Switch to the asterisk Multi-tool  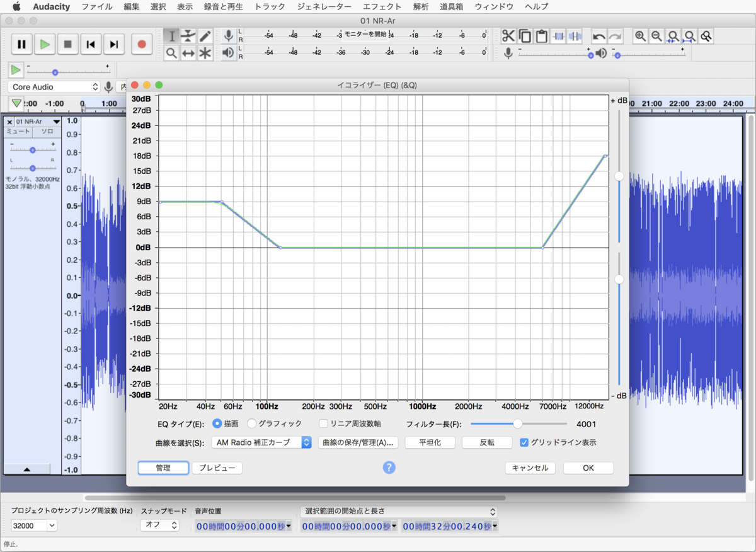click(x=205, y=54)
